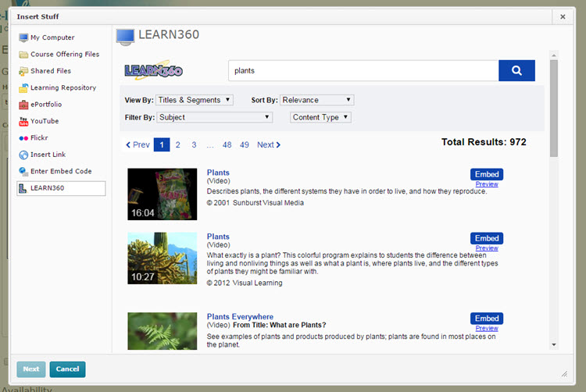The width and height of the screenshot is (586, 392).
Task: Close the Insert Stuff dialog
Action: pos(563,17)
